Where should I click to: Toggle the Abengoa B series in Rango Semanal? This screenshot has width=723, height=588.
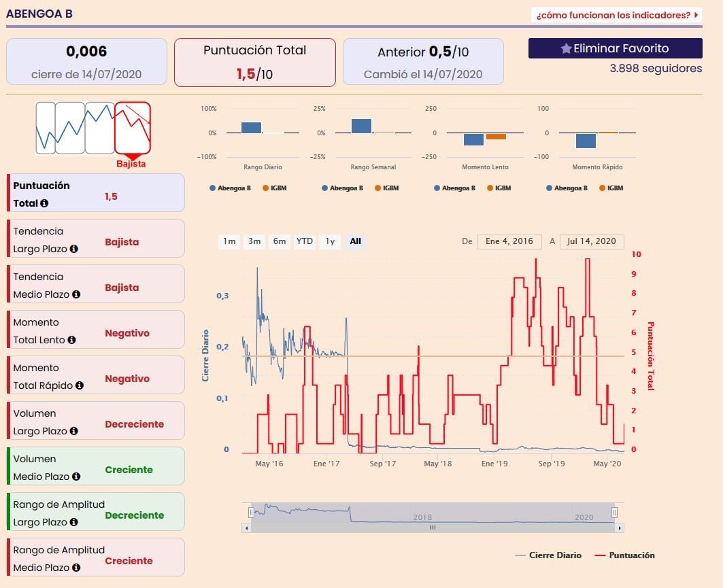pyautogui.click(x=342, y=188)
